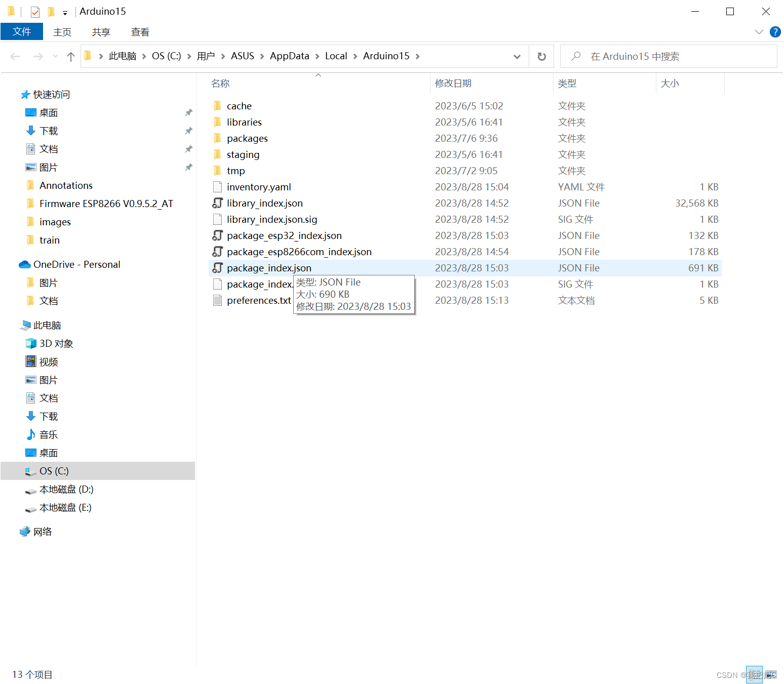Viewport: 784px width, 684px height.
Task: Open 本地磁盘 (D:) in sidebar
Action: click(x=66, y=490)
